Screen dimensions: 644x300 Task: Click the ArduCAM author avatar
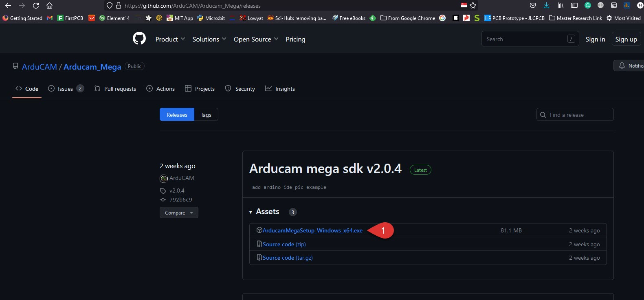click(x=164, y=178)
